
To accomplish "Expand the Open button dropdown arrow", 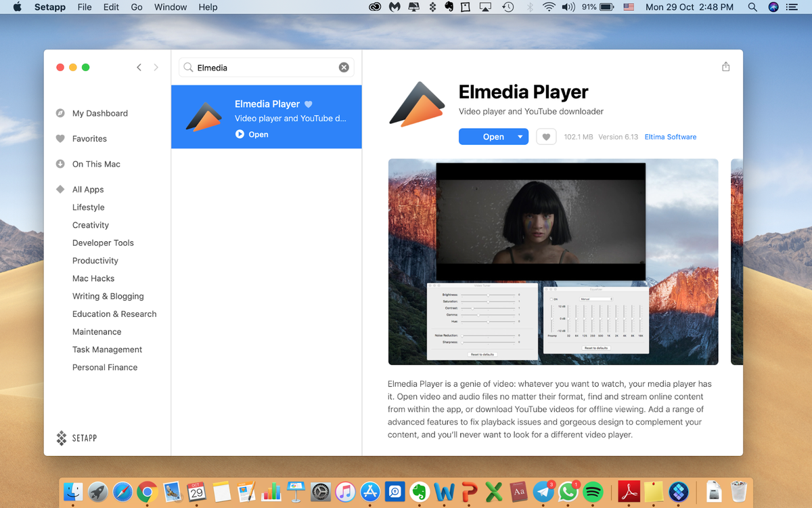I will (x=520, y=137).
